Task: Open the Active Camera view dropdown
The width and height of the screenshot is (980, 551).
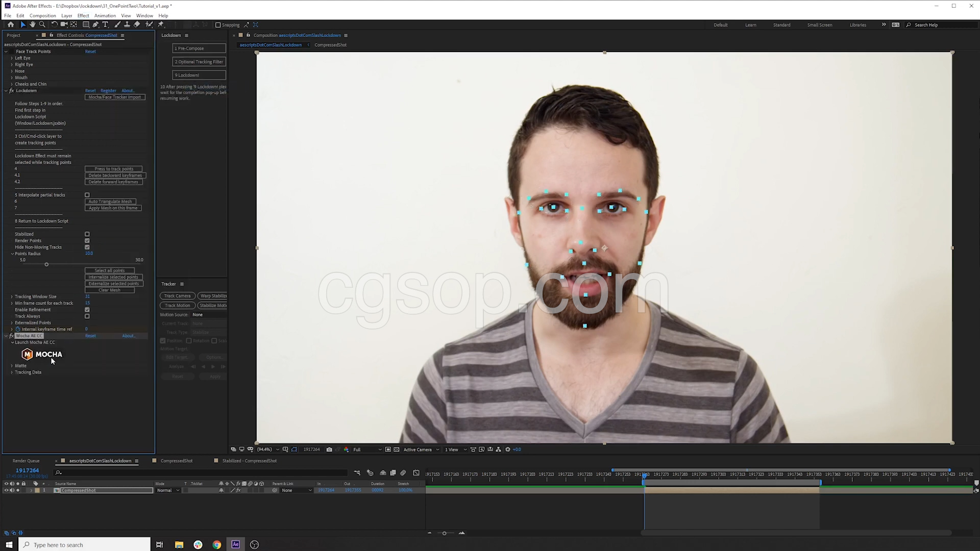Action: coord(421,449)
